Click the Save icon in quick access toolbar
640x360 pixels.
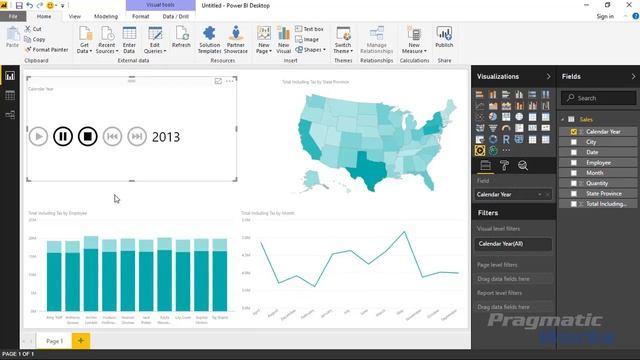click(19, 5)
